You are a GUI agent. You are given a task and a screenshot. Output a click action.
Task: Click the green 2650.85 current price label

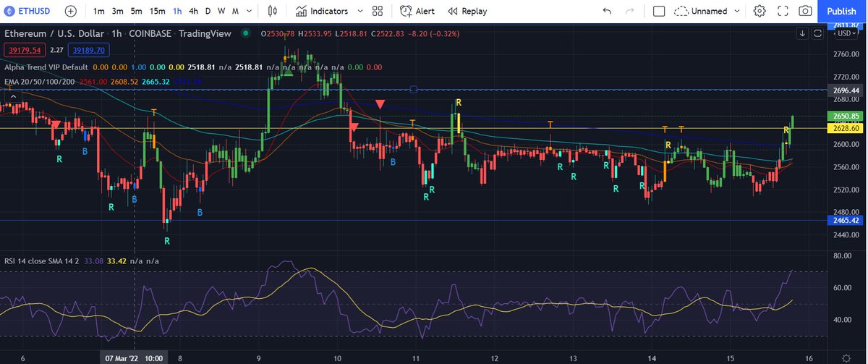[845, 116]
